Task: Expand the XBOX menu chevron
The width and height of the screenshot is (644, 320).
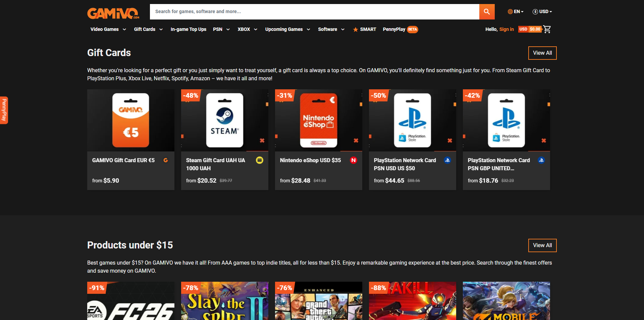Action: (256, 30)
